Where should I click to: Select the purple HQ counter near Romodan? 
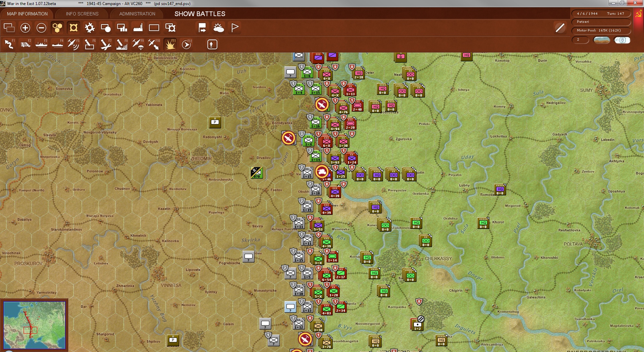500,190
